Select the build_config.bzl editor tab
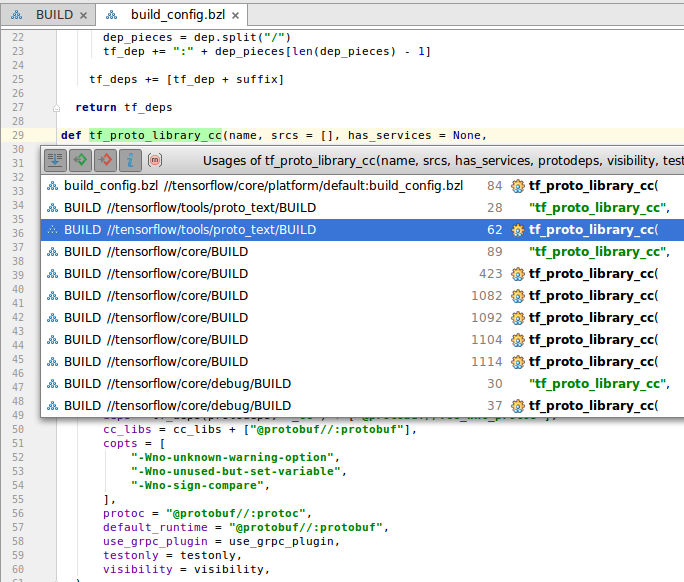684x582 pixels. [x=172, y=15]
